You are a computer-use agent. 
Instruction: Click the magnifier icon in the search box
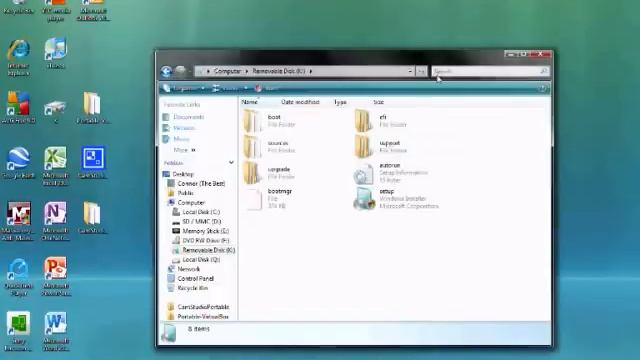(543, 71)
